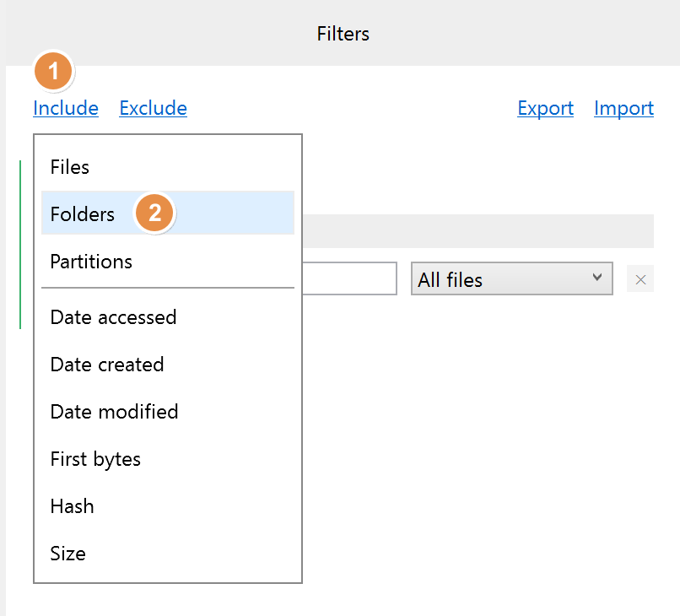Click the Import link
Viewport: 680px width, 616px height.
pos(623,108)
